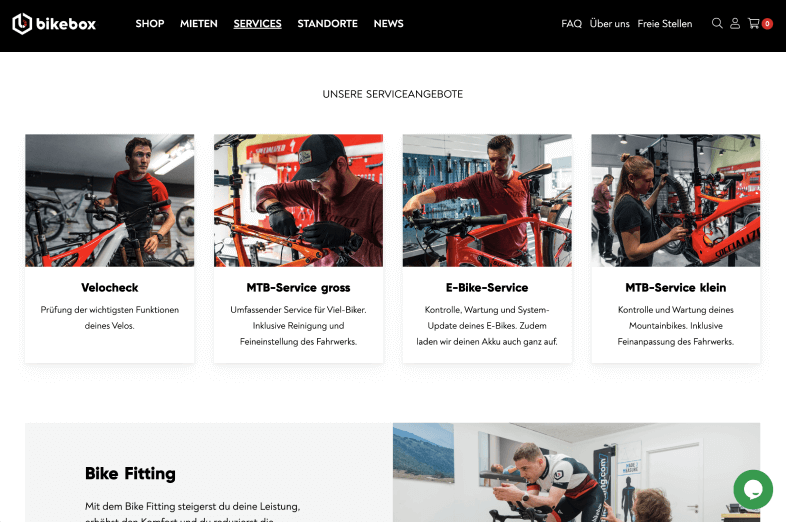The image size is (786, 522).
Task: Open the FAQ link
Action: (571, 24)
